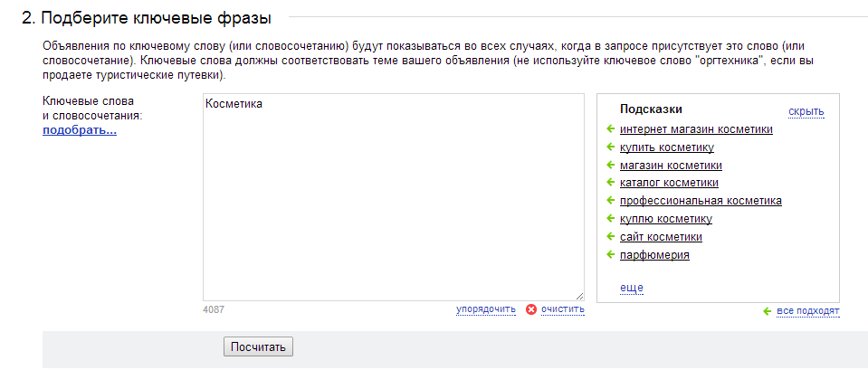Click green arrow beside купить косметику
Screen dimensions: 868x389
tap(611, 147)
